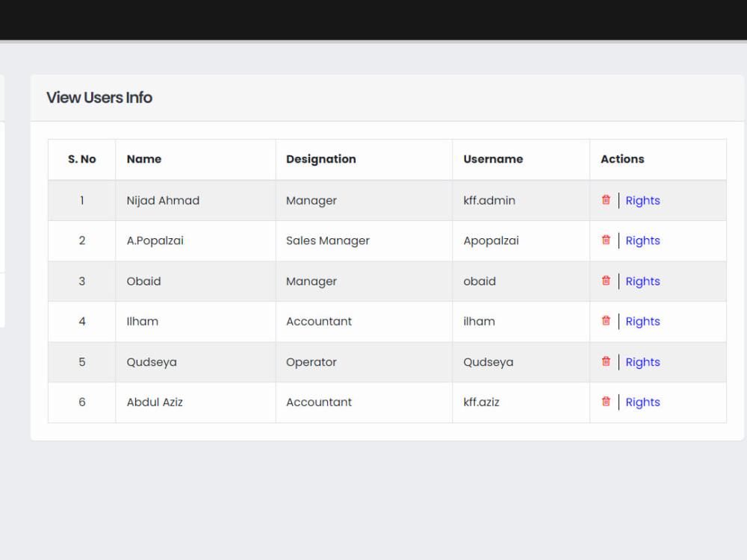Open Rights link for A.Popalzai
The width and height of the screenshot is (747, 560).
tap(642, 240)
